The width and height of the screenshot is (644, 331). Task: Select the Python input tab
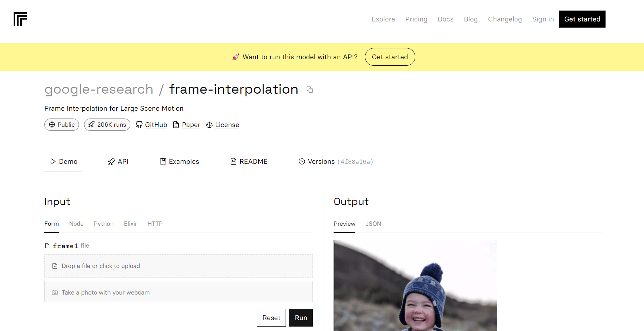pyautogui.click(x=103, y=224)
